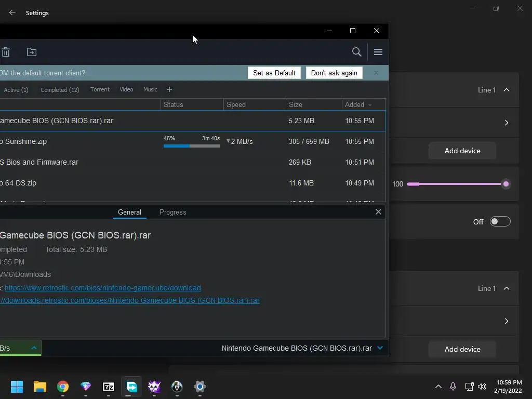The height and width of the screenshot is (399, 532).
Task: Open the downloads.retrostic.com bioses file link
Action: [130, 301]
